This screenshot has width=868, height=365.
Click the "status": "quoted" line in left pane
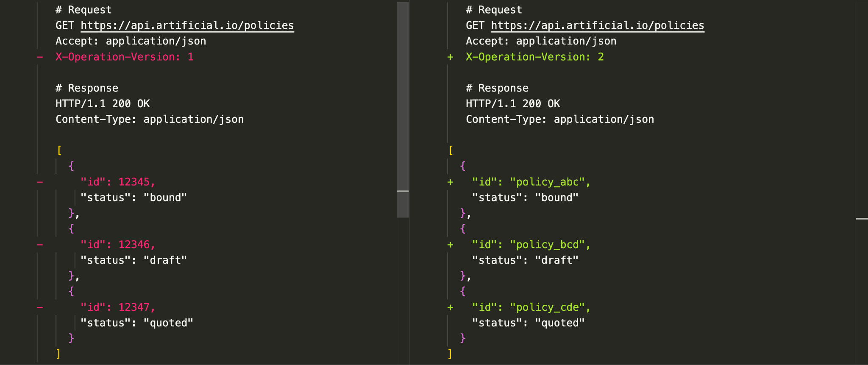click(x=136, y=323)
